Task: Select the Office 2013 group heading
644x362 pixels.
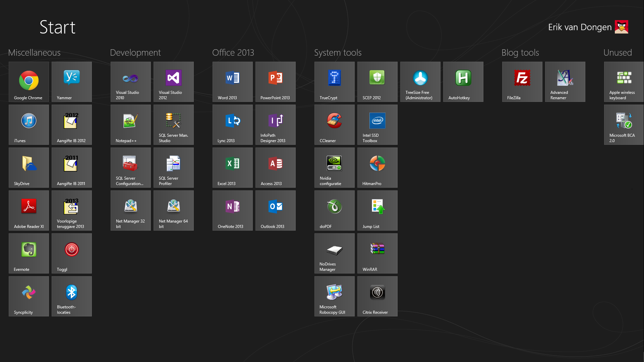Action: pyautogui.click(x=233, y=53)
